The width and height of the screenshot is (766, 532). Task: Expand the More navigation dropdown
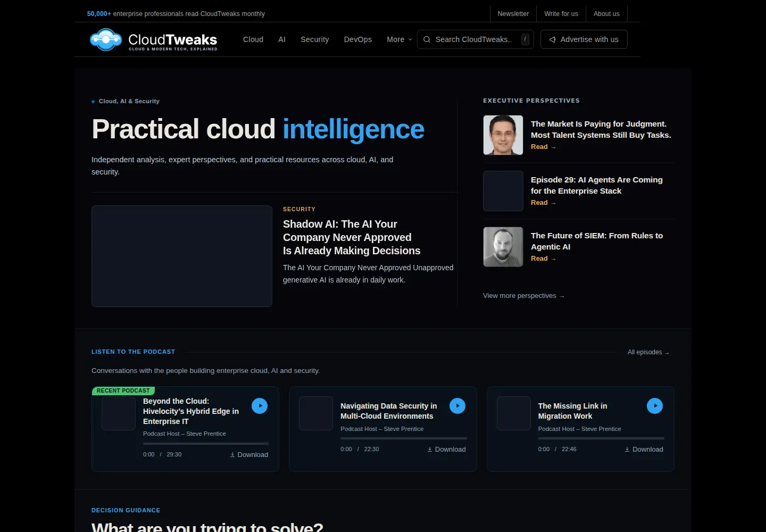point(399,39)
